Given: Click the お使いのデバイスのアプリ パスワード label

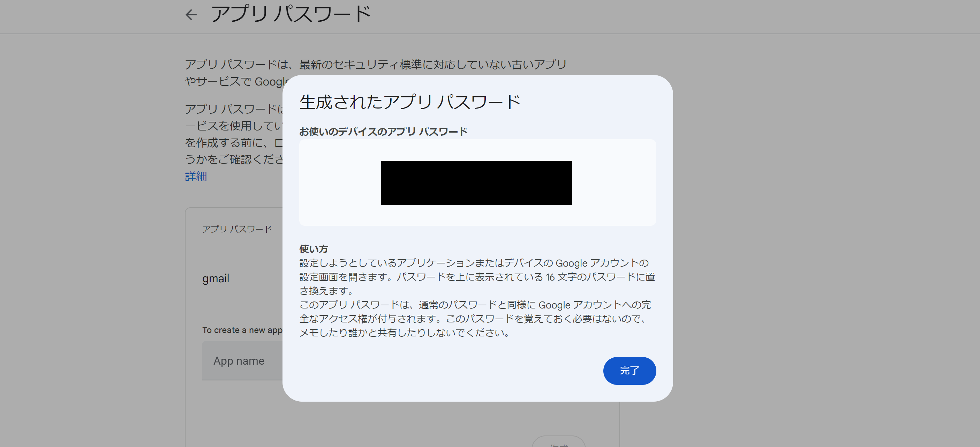Looking at the screenshot, I should [383, 132].
